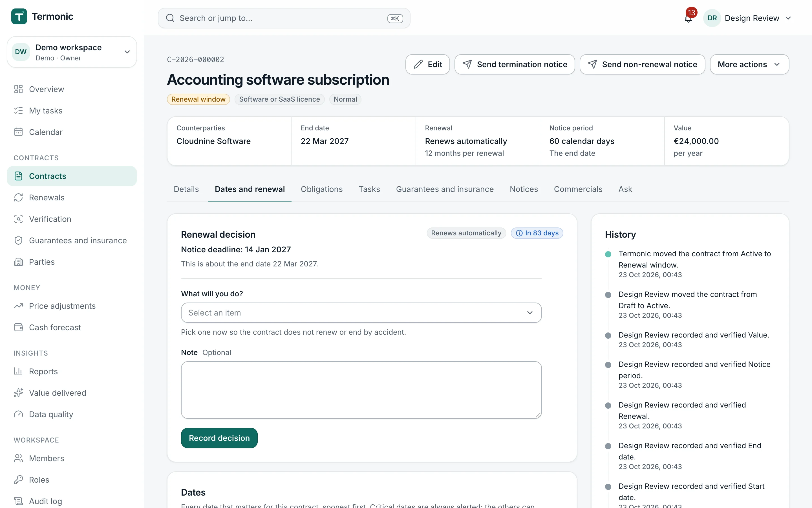The image size is (812, 508).
Task: Click the search magnifier icon
Action: coord(170,18)
